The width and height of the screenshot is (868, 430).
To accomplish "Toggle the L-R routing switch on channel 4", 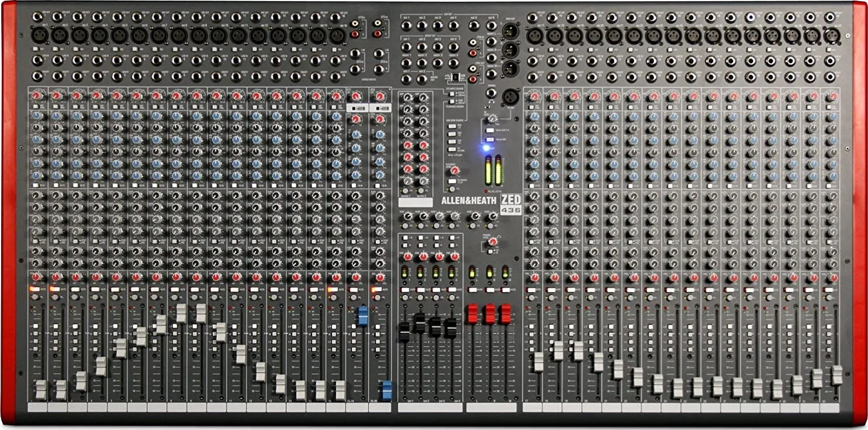I will 96,326.
